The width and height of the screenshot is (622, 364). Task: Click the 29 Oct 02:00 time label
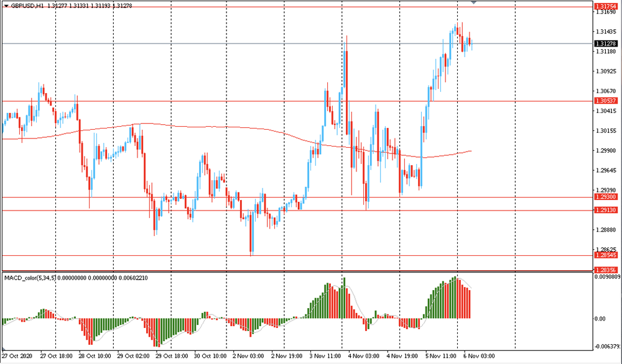[x=133, y=356]
